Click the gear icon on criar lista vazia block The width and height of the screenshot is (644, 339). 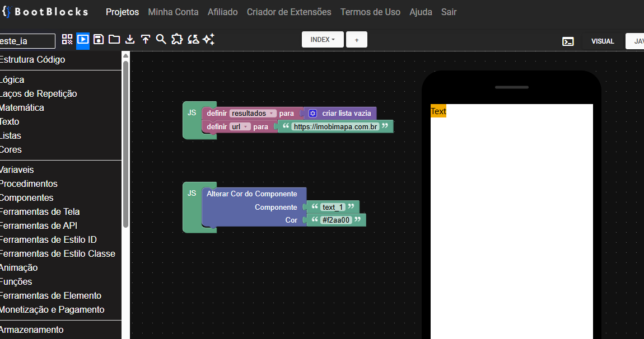click(312, 113)
